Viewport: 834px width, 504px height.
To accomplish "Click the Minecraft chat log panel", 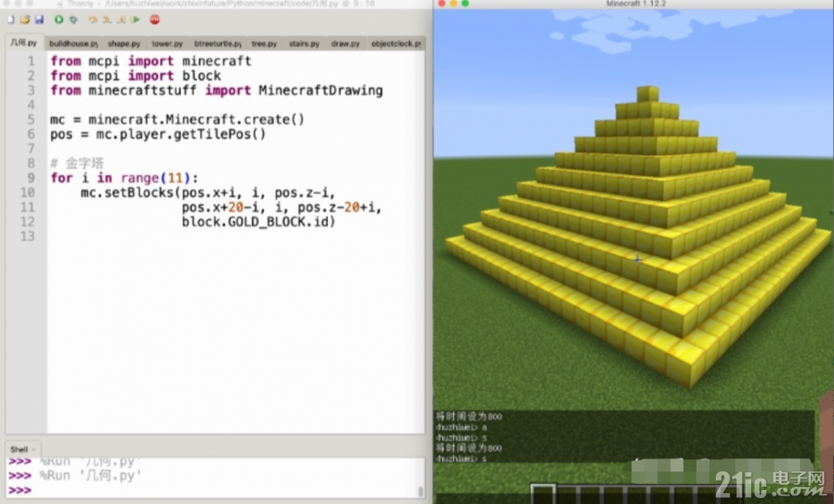I will [624, 437].
